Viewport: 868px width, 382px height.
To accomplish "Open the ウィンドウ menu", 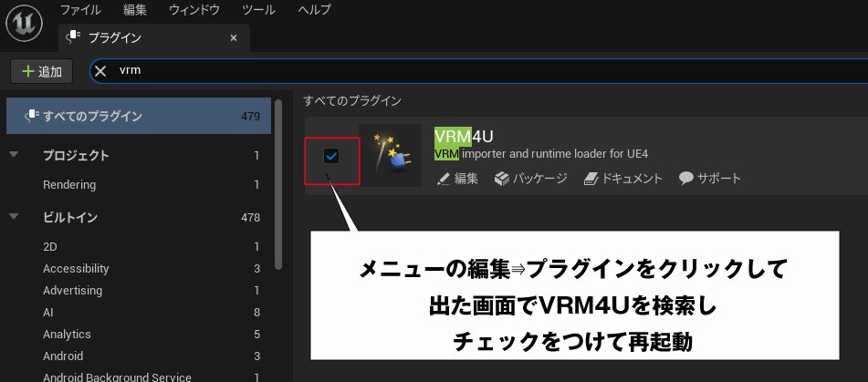I will pos(194,10).
